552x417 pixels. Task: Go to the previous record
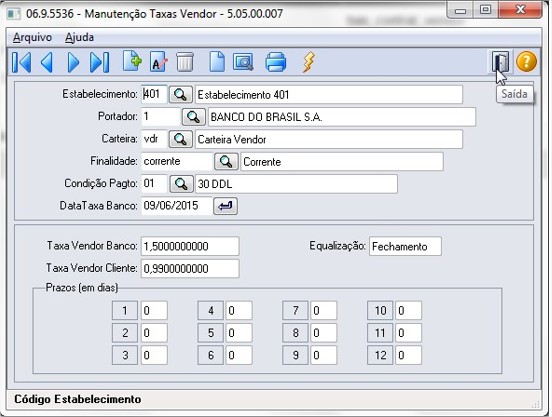pos(47,62)
